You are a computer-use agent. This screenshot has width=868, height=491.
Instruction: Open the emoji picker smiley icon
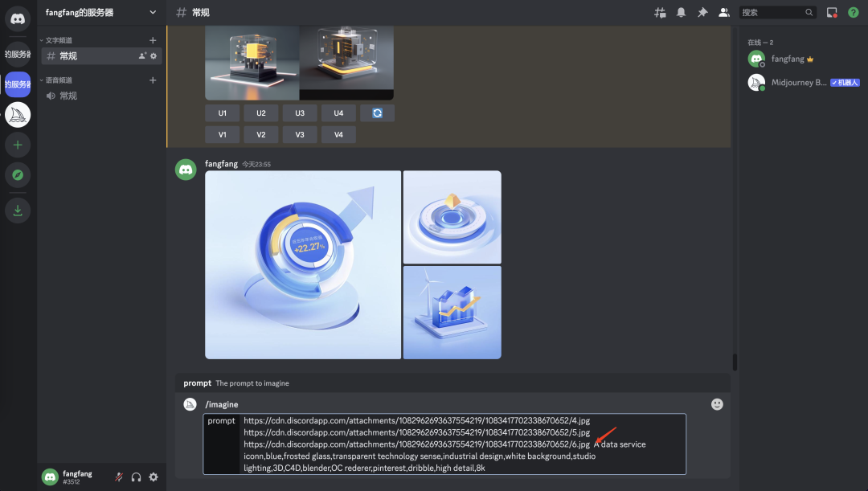pyautogui.click(x=717, y=404)
